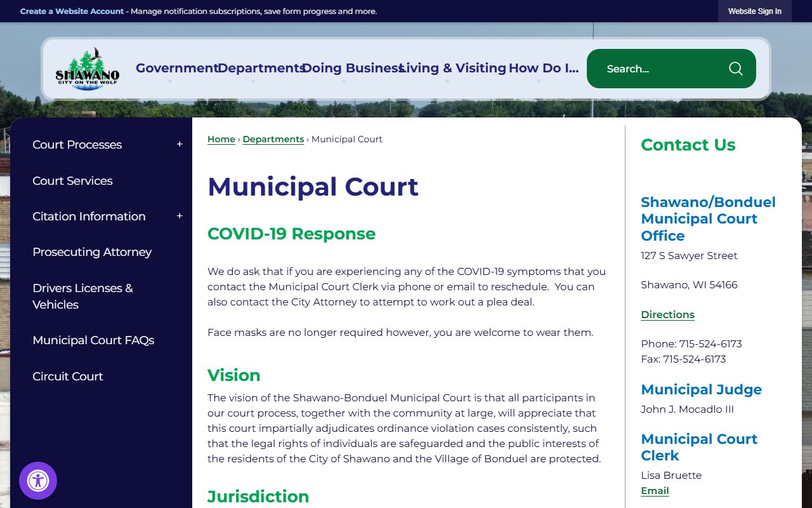
Task: Click the Website Sign In button
Action: tap(755, 11)
